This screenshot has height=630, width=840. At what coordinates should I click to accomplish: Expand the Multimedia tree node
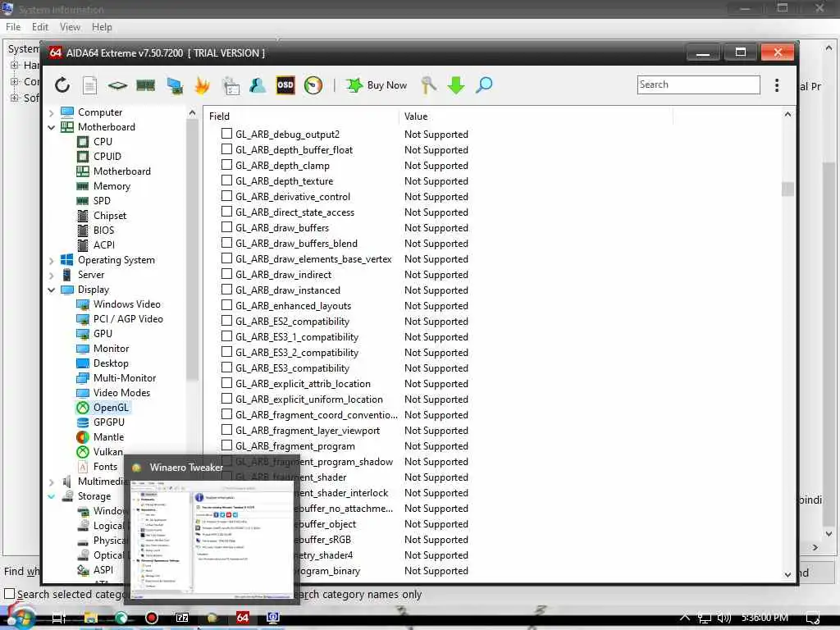pyautogui.click(x=52, y=482)
